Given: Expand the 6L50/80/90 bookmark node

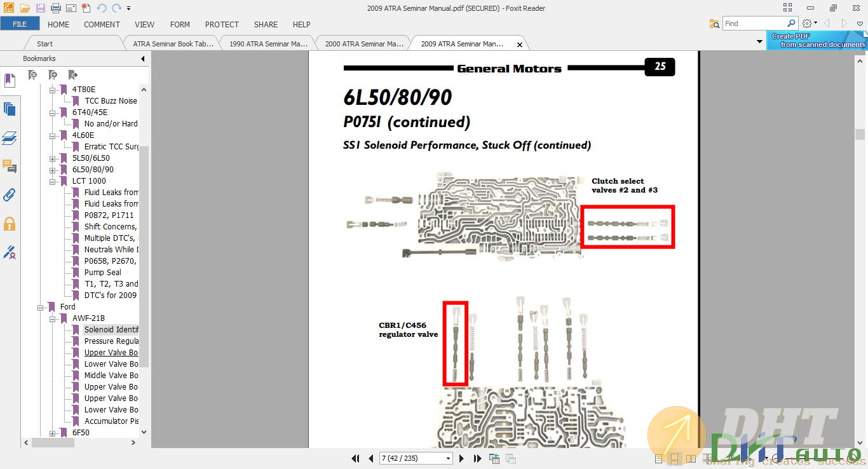Looking at the screenshot, I should 53,170.
